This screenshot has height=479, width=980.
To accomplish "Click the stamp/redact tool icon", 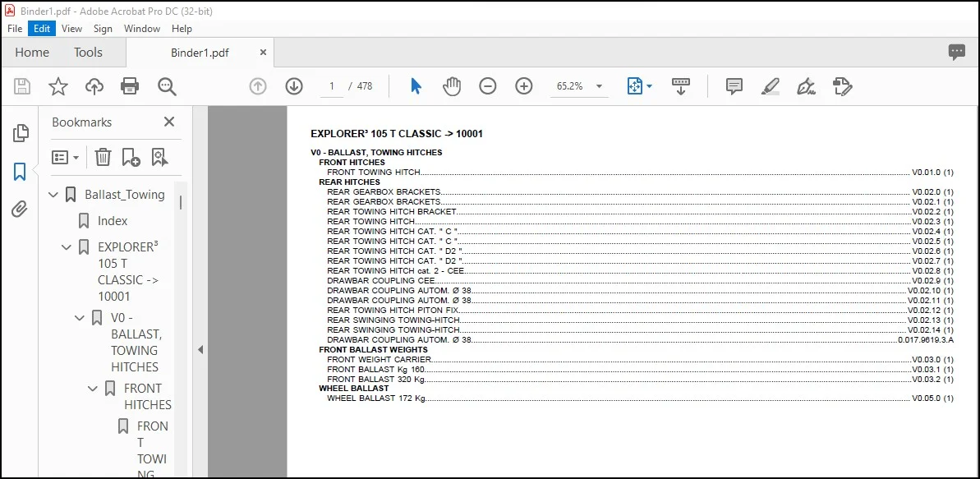I will click(843, 86).
